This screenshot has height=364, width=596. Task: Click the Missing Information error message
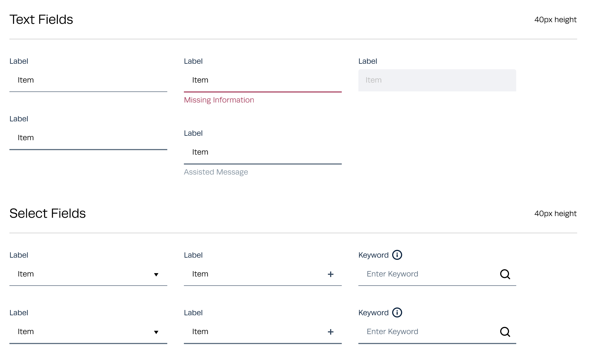[219, 100]
